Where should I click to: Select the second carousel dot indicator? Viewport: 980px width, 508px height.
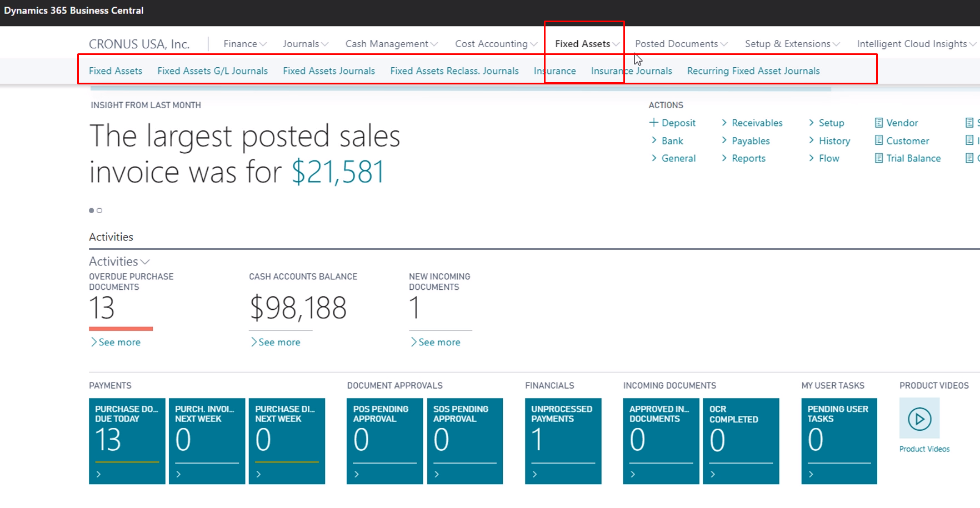tap(99, 210)
